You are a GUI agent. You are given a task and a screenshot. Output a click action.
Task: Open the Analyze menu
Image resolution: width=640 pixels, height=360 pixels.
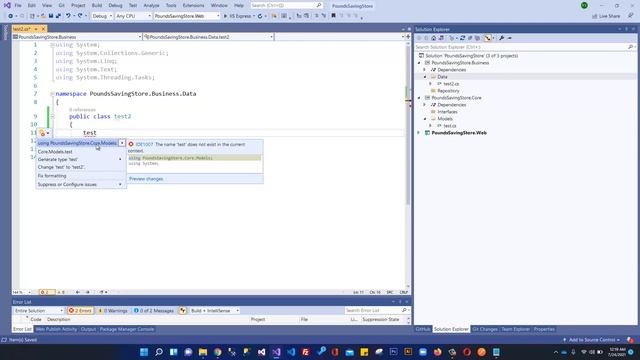click(151, 6)
